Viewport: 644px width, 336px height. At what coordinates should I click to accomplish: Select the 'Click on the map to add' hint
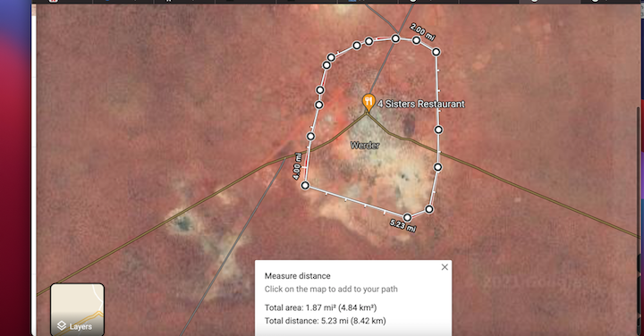point(331,290)
